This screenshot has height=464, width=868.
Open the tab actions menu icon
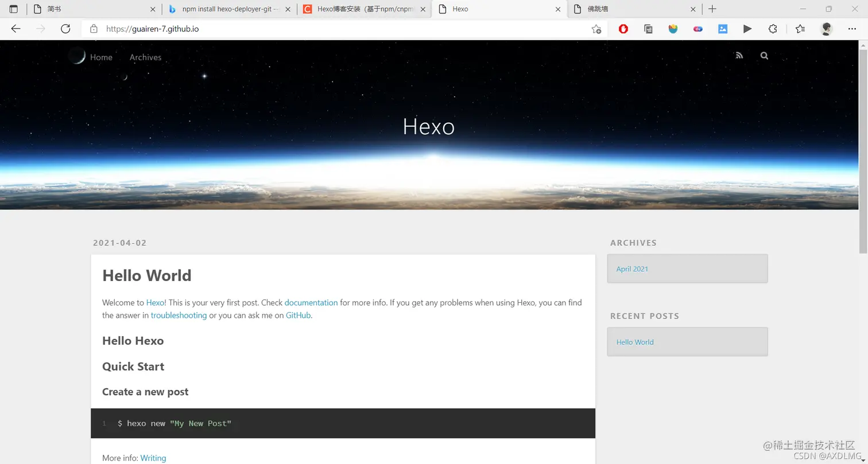pos(14,9)
